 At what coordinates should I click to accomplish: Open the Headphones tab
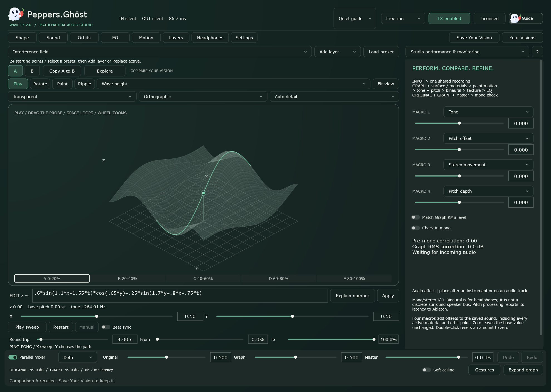click(x=210, y=38)
